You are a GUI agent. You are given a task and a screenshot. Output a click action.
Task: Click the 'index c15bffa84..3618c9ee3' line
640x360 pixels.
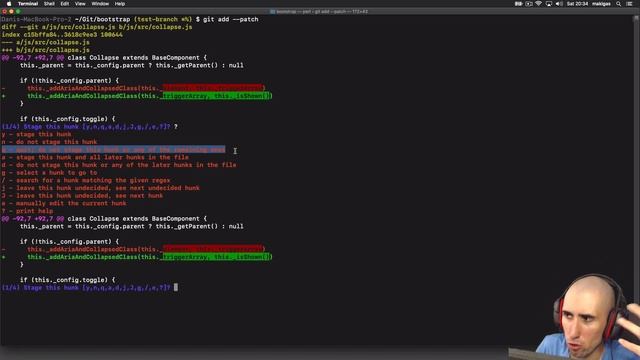(x=62, y=35)
